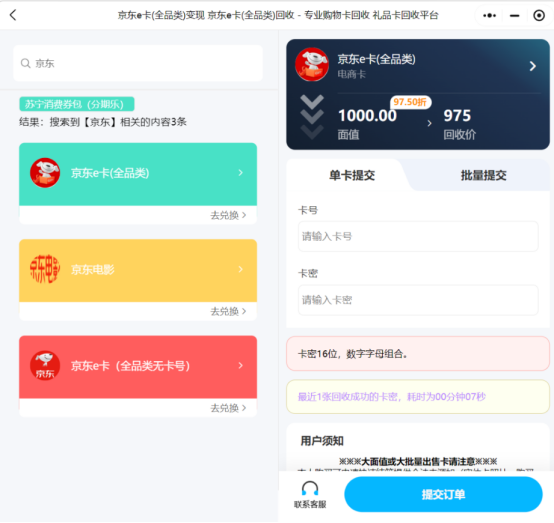Select the 1000.00 face value
The image size is (554, 523).
coord(367,116)
